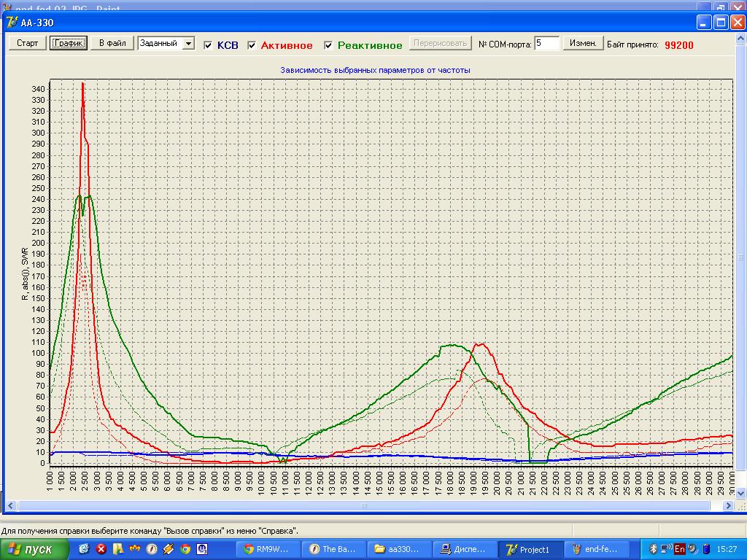This screenshot has width=747, height=560.
Task: Disable the Реактивное curve checkbox
Action: tap(328, 45)
